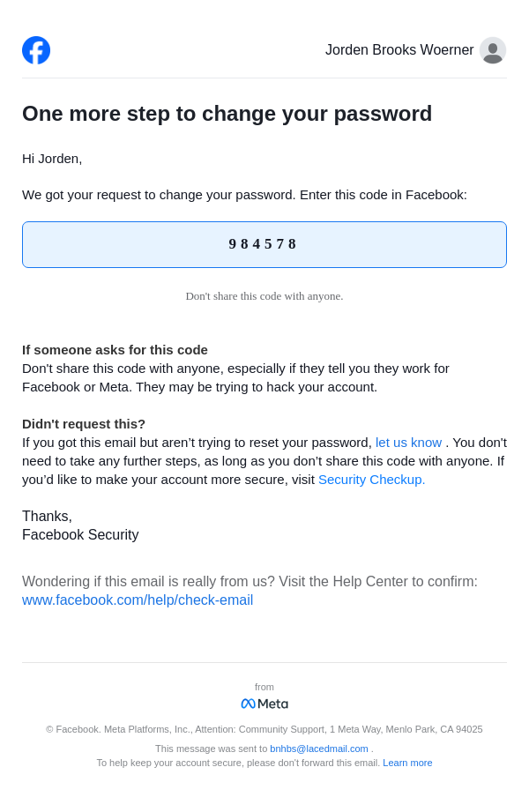Click the "Hi Jorden," greeting text

(52, 159)
